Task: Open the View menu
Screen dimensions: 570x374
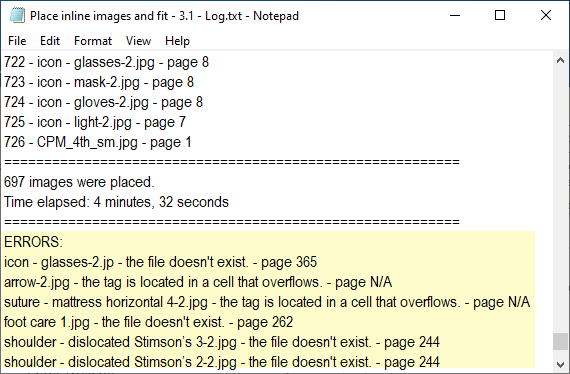Action: point(138,41)
